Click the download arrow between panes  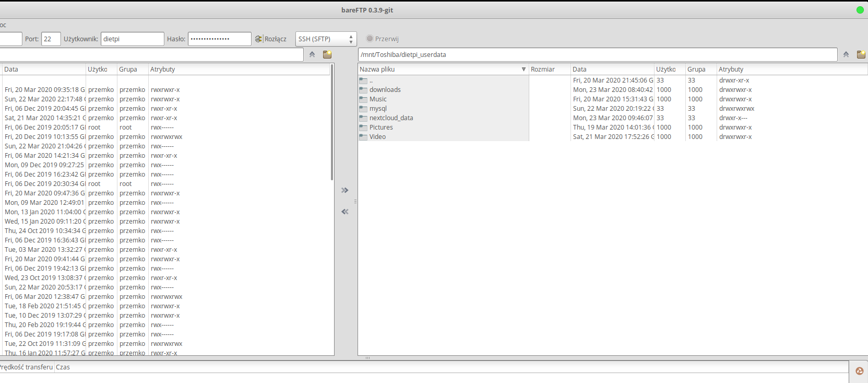point(344,212)
